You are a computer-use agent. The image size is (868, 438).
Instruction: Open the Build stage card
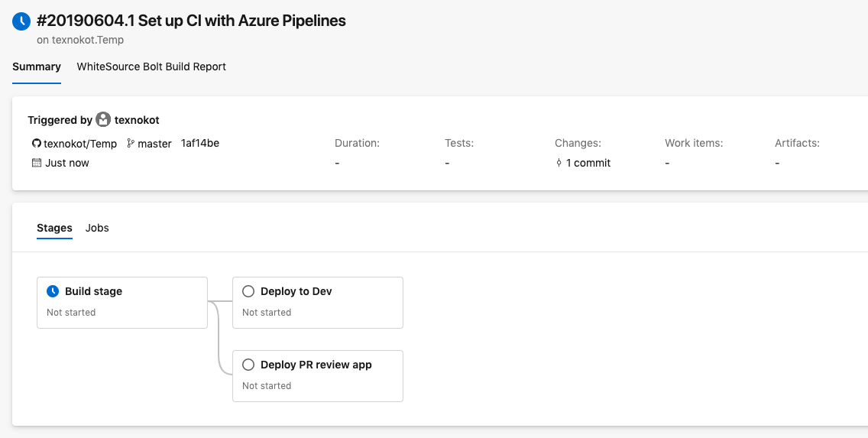[122, 303]
